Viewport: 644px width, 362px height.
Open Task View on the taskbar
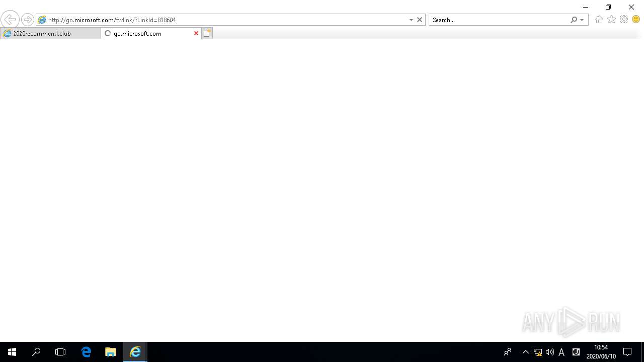point(60,352)
